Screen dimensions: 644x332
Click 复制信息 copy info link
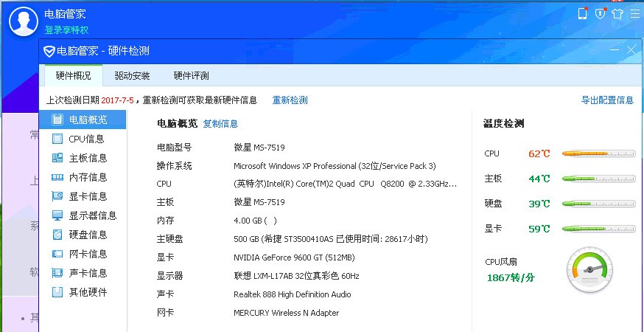[220, 123]
